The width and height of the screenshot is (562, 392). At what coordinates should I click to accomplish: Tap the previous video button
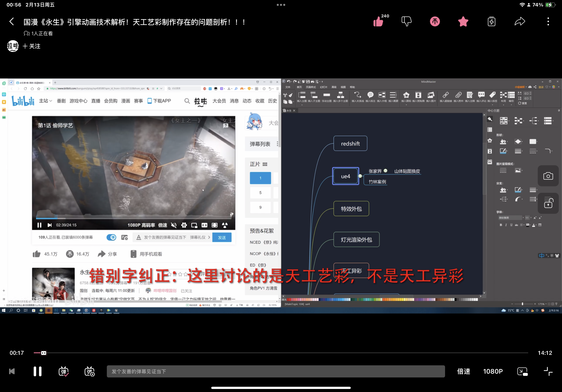point(12,371)
